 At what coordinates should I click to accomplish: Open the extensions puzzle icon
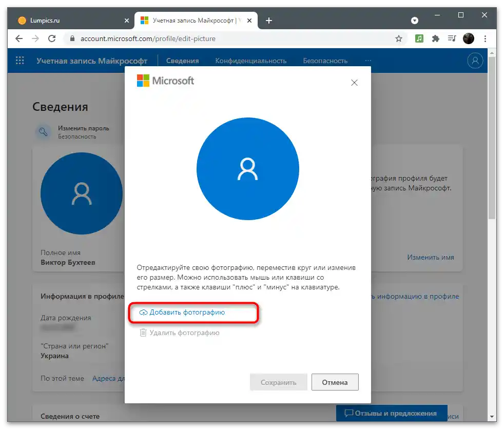(x=436, y=38)
